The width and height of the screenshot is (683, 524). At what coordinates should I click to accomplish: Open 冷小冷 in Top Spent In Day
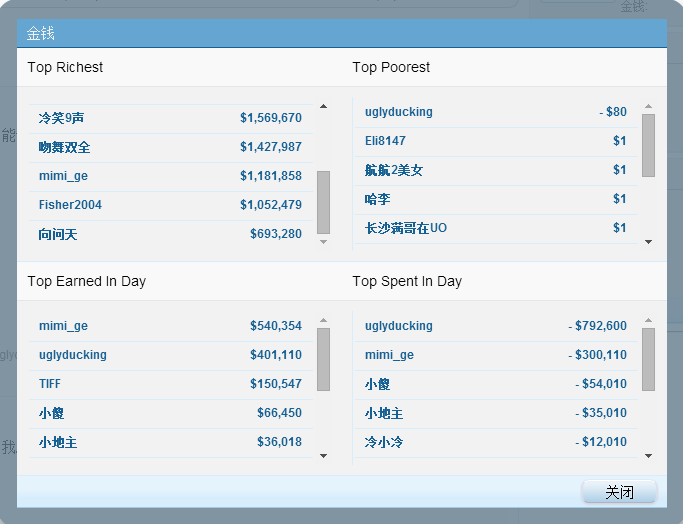coord(384,442)
